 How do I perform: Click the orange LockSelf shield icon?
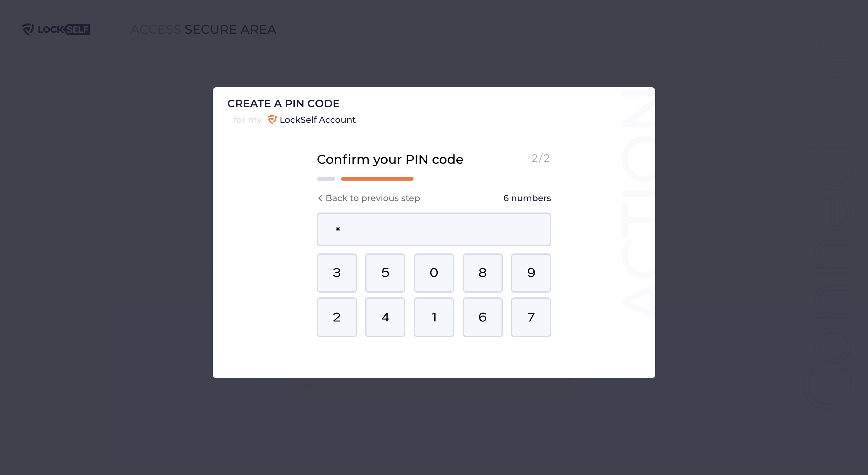tap(272, 120)
